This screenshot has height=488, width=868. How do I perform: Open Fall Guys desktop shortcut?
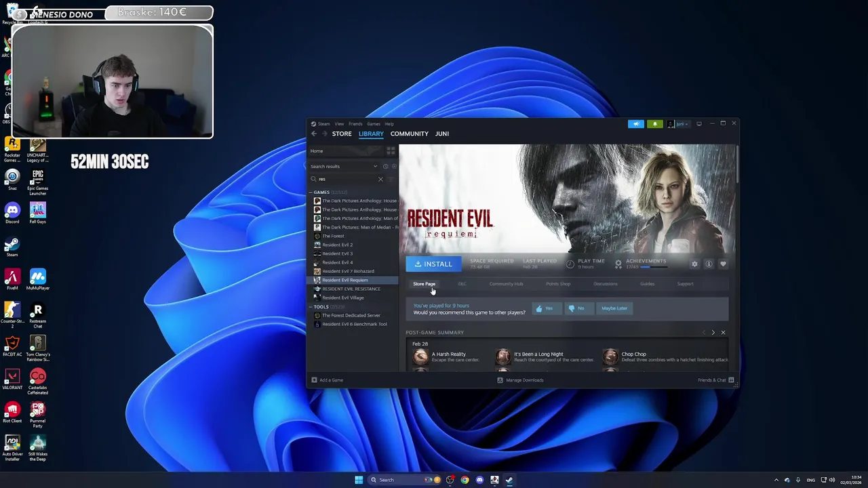(38, 214)
